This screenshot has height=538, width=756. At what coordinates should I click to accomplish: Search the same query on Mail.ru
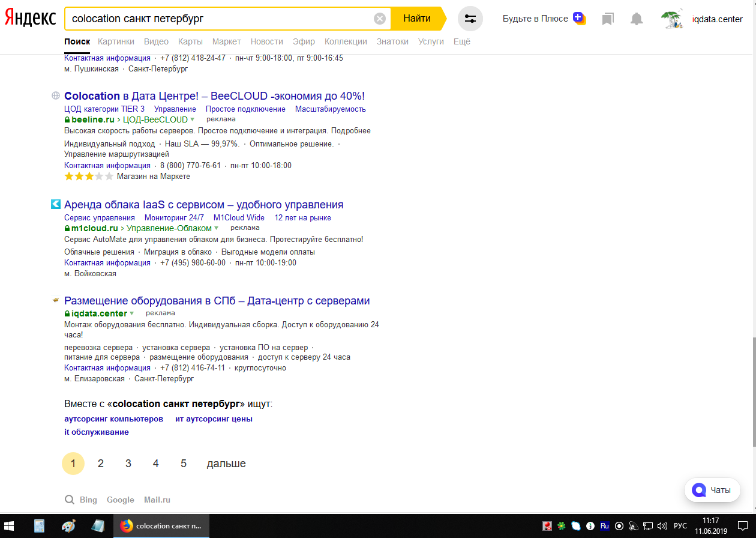point(157,500)
